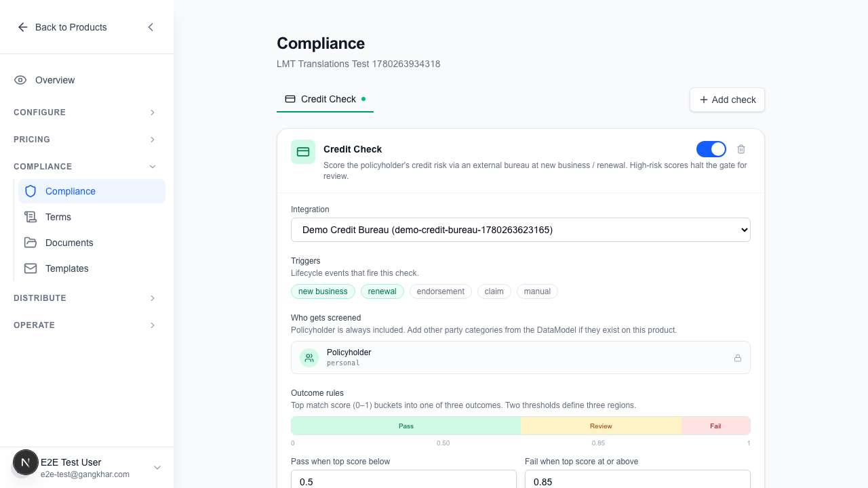This screenshot has height=488, width=868.
Task: Delete the Credit Check with trash icon
Action: 741,149
